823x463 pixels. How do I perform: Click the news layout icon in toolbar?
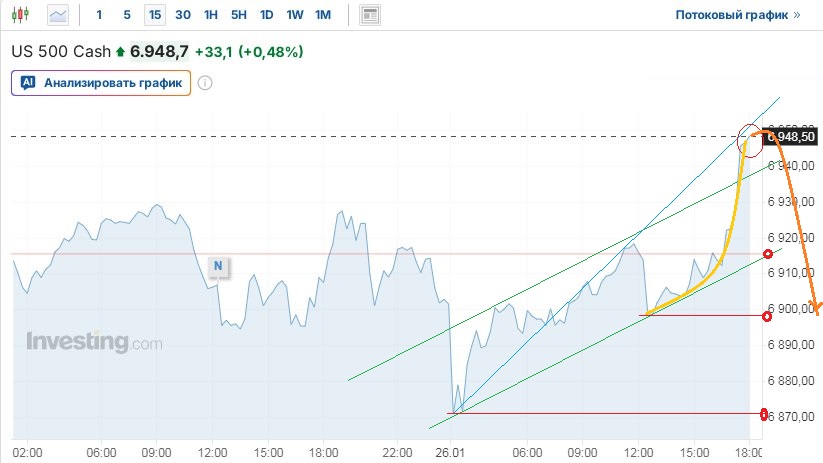[x=371, y=15]
